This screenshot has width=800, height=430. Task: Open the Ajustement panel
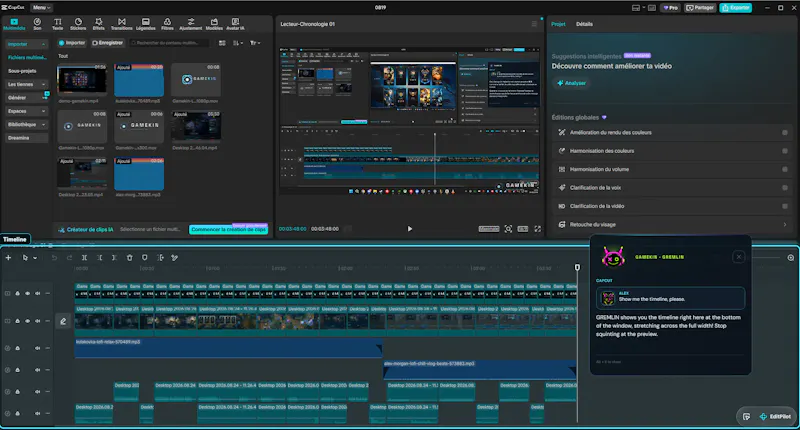191,23
